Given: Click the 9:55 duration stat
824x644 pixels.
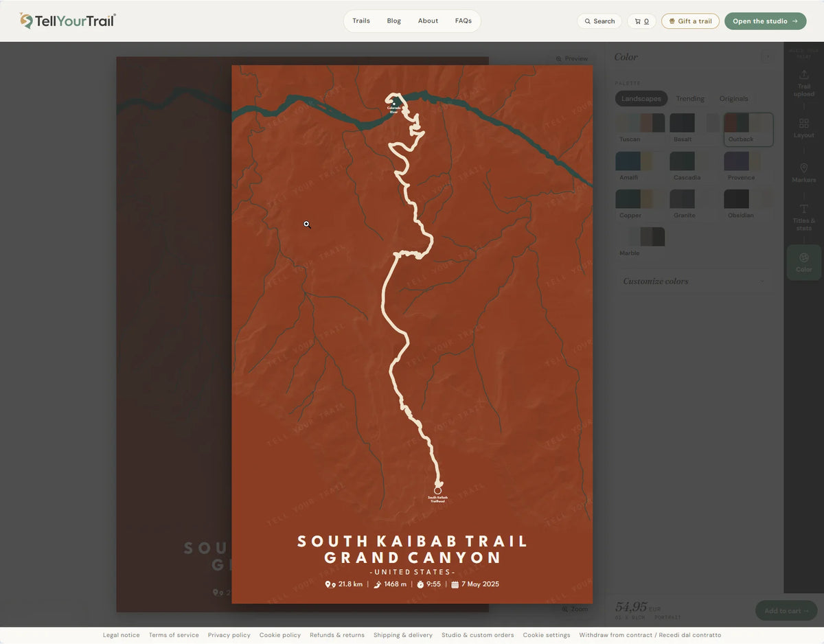Looking at the screenshot, I should [x=428, y=584].
